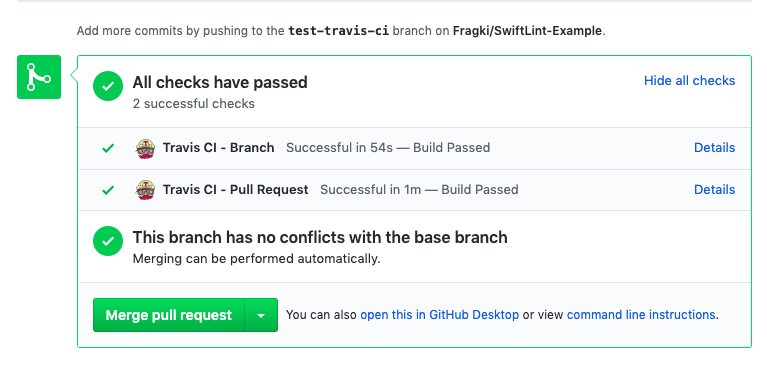Click Travis CI avatar for Branch check

point(145,148)
